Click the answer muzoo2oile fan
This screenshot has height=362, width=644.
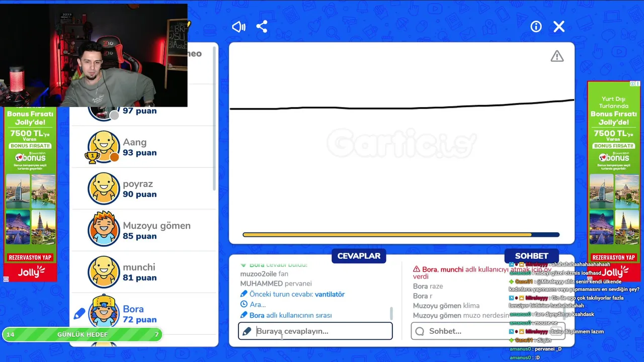[x=264, y=274]
